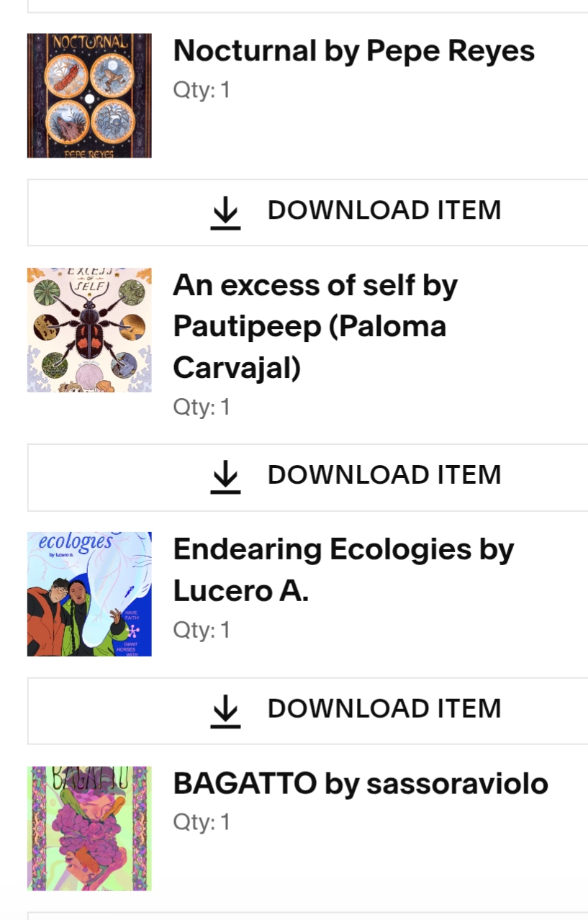The width and height of the screenshot is (588, 920).
Task: Open the An excess of self beetle cover
Action: point(89,330)
